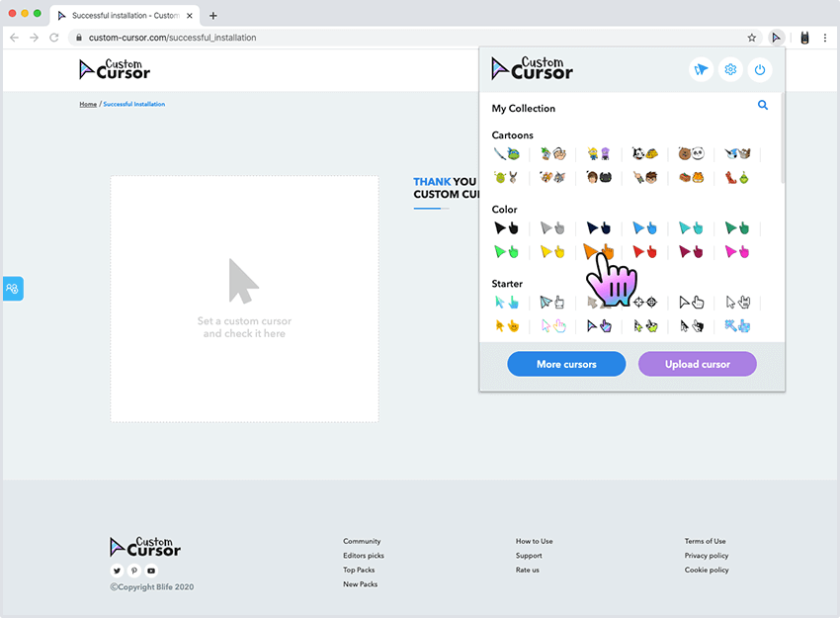Viewport: 840px width, 618px height.
Task: Open Top Packs footer link
Action: click(x=359, y=571)
